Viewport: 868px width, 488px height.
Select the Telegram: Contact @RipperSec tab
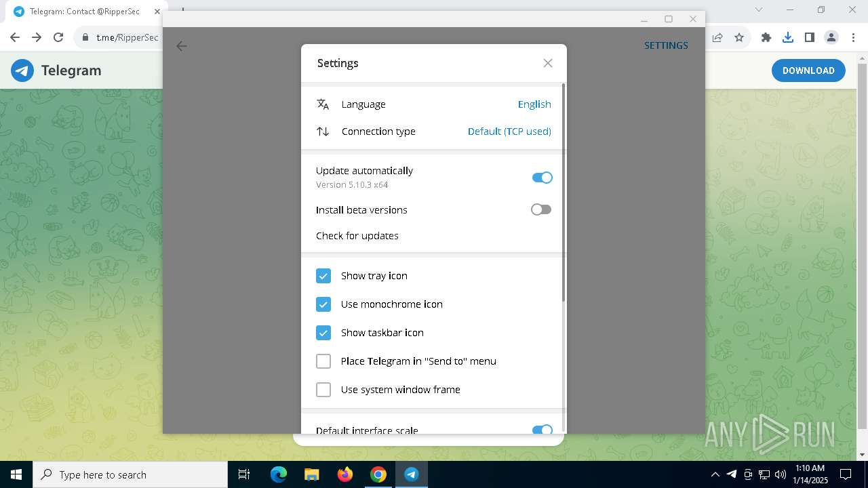pos(85,12)
